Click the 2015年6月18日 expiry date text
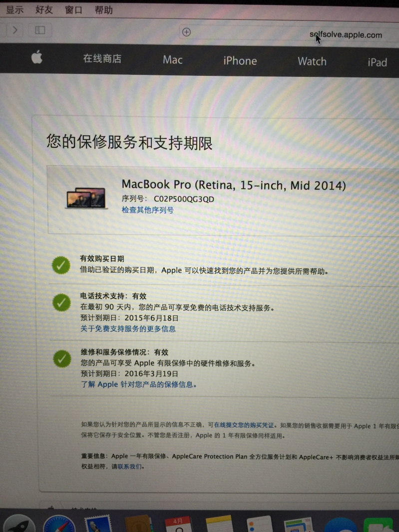The height and width of the screenshot is (532, 399). tap(151, 318)
